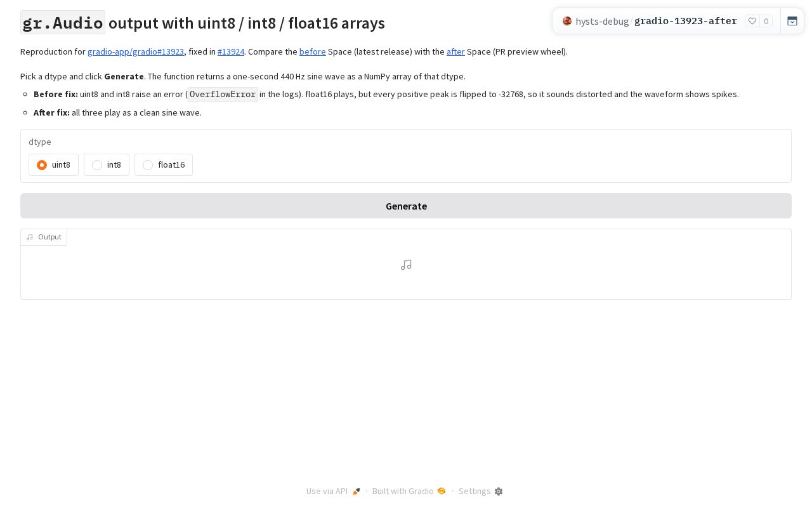Click the Built with Gradio link
Image resolution: width=812 pixels, height=508 pixels.
[x=409, y=491]
